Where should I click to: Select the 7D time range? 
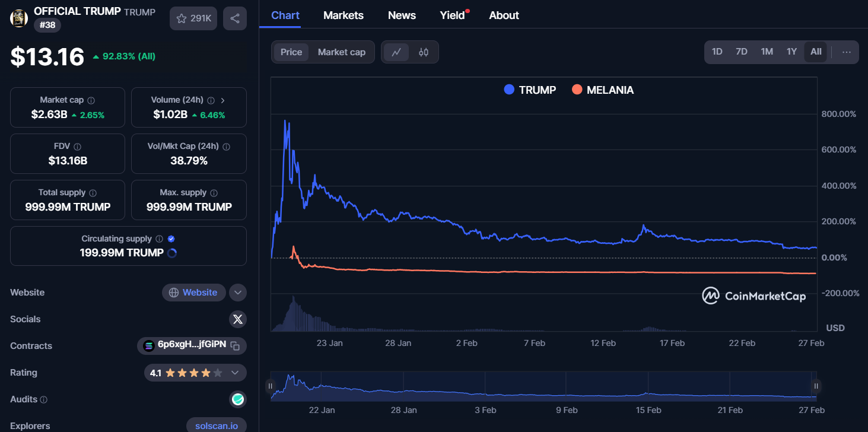tap(742, 52)
